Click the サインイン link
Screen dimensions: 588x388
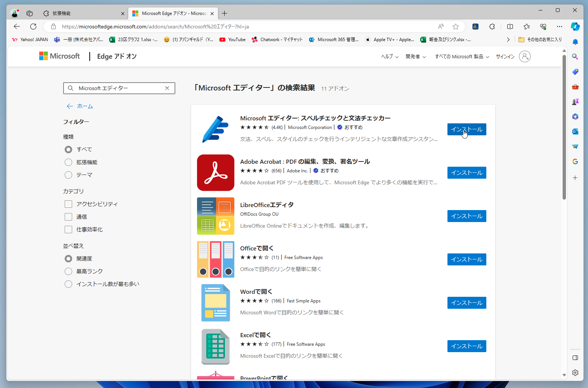505,56
